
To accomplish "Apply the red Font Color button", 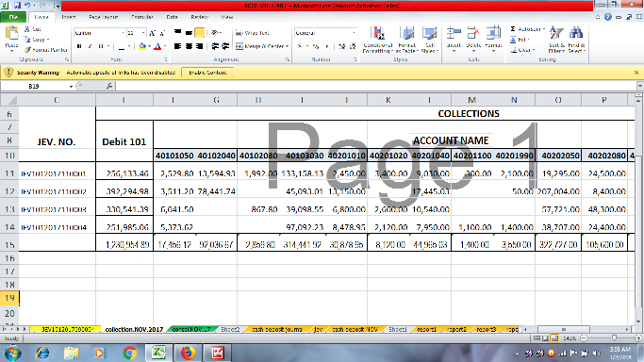I will (x=157, y=46).
